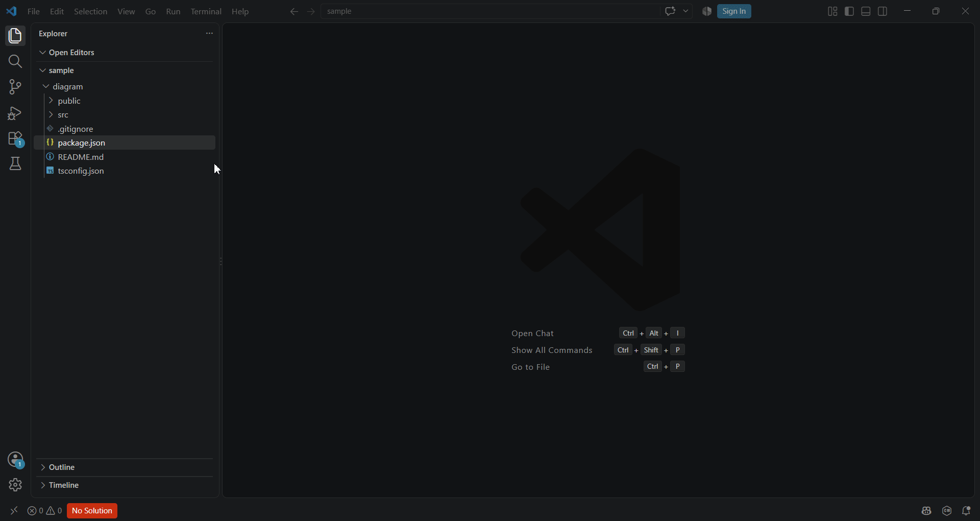This screenshot has width=980, height=521.
Task: Go forward in navigation history
Action: [x=311, y=11]
